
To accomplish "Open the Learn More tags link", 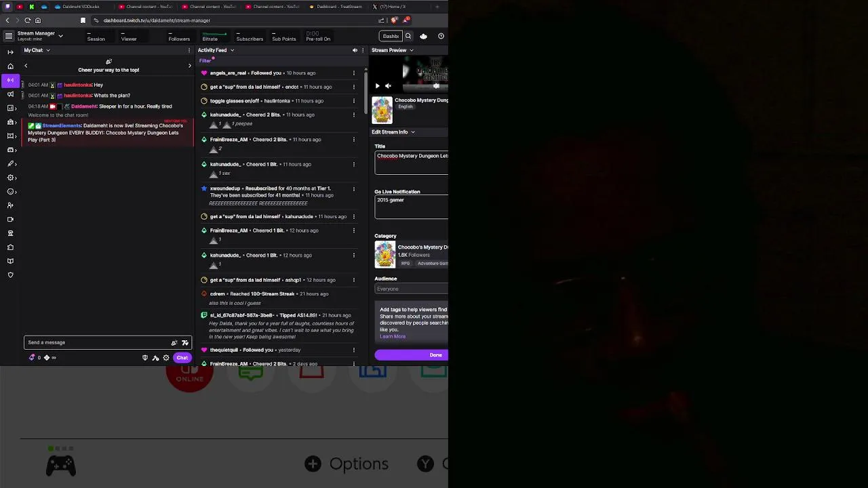I will click(x=393, y=336).
